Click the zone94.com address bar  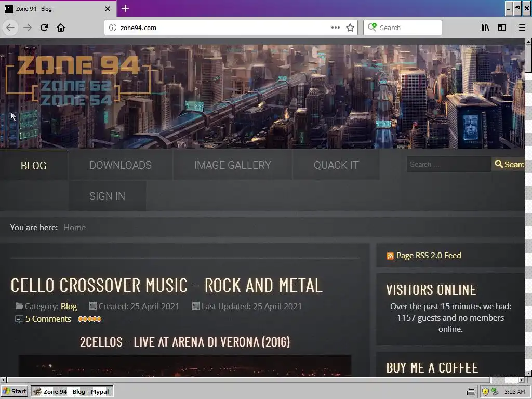(x=224, y=28)
